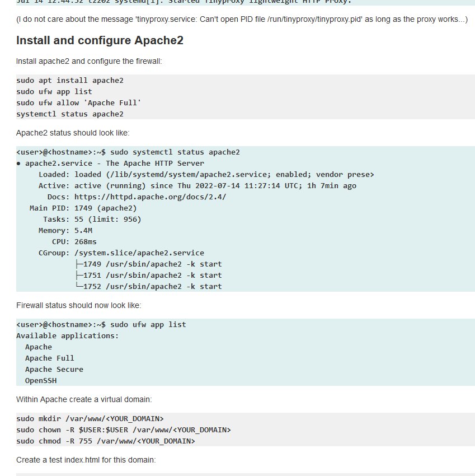Click the 'Memory: 5.4M' line
The width and height of the screenshot is (475, 476).
[65, 231]
